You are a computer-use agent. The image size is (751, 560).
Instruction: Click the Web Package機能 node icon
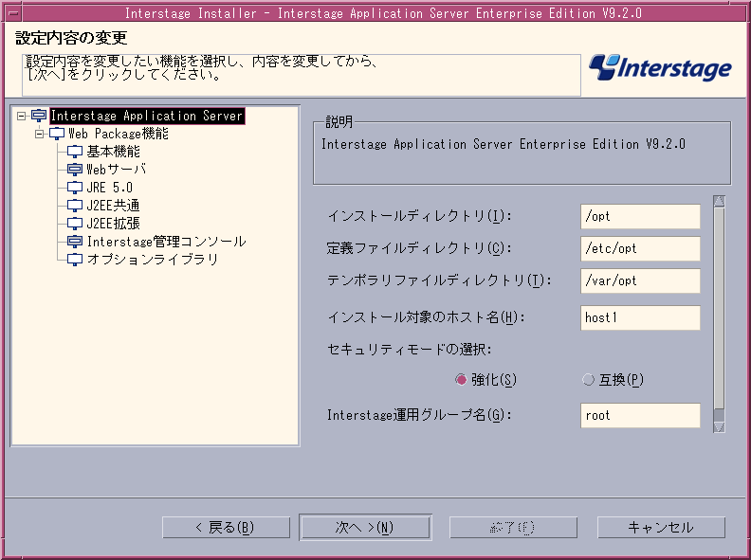[57, 134]
